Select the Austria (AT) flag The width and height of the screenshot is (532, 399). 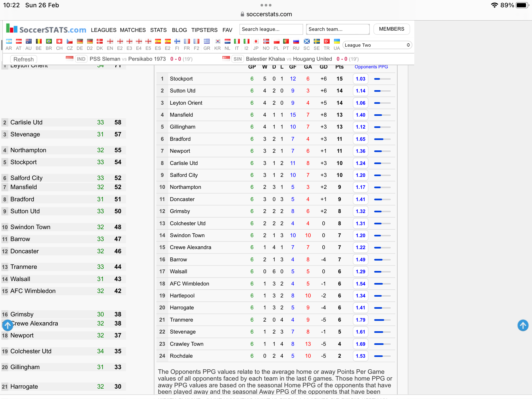tap(19, 42)
